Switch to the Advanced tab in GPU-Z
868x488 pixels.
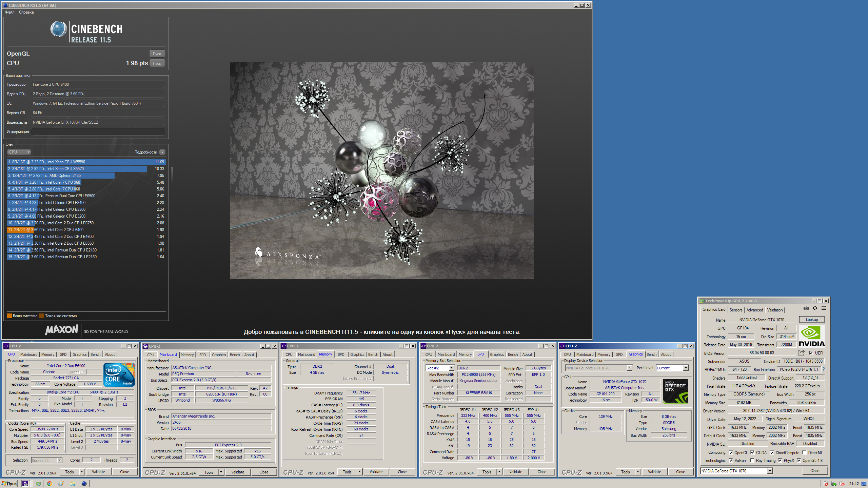coord(754,310)
